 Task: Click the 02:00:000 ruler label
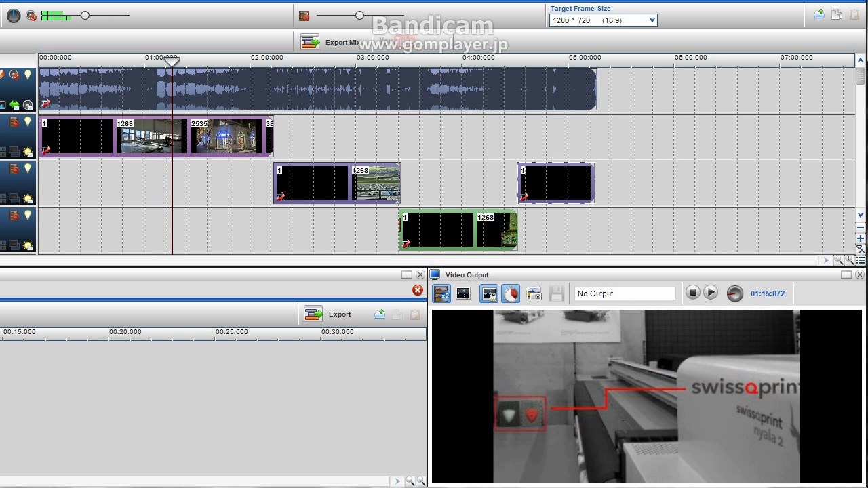tap(267, 58)
